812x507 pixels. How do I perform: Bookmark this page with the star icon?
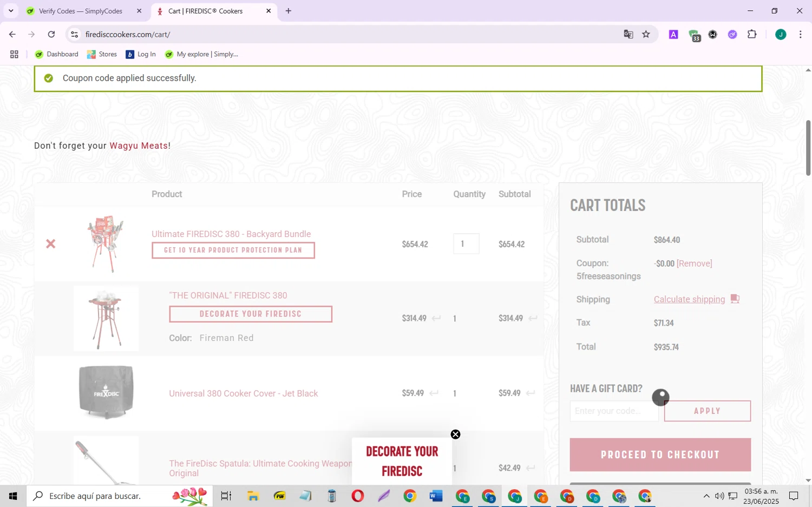pos(646,34)
